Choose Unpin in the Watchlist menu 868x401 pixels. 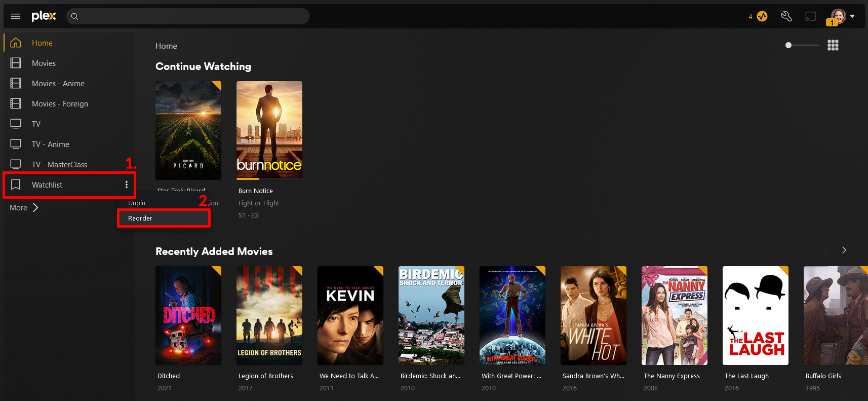click(137, 203)
